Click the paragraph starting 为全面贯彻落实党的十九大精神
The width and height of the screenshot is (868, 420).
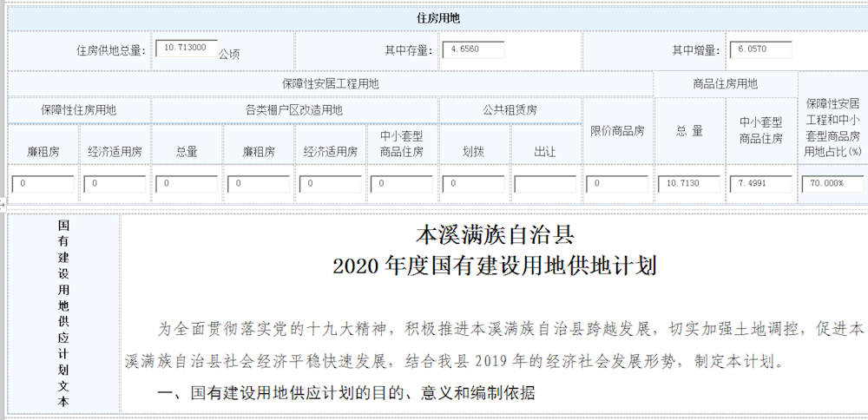point(494,346)
